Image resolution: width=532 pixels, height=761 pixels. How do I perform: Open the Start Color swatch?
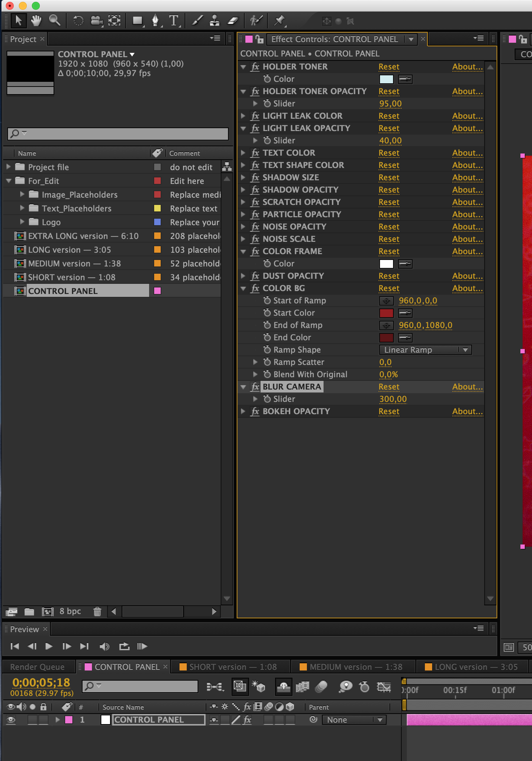[386, 313]
